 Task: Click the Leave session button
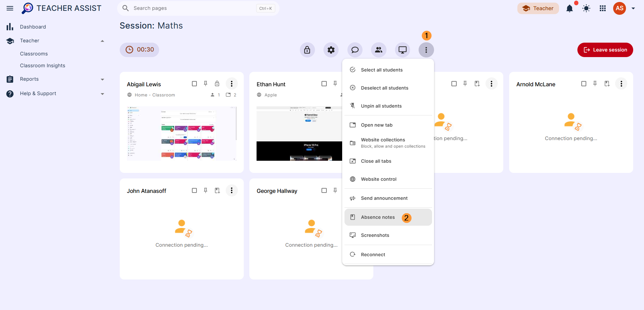click(x=605, y=50)
